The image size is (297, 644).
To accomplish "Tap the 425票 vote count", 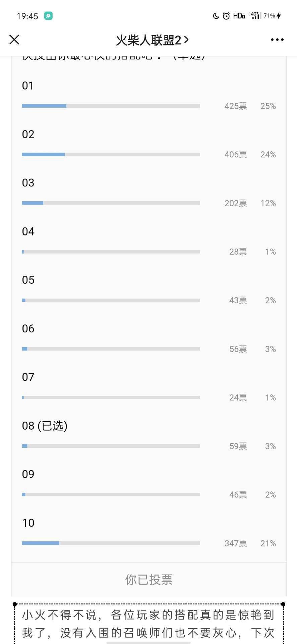I will (236, 106).
